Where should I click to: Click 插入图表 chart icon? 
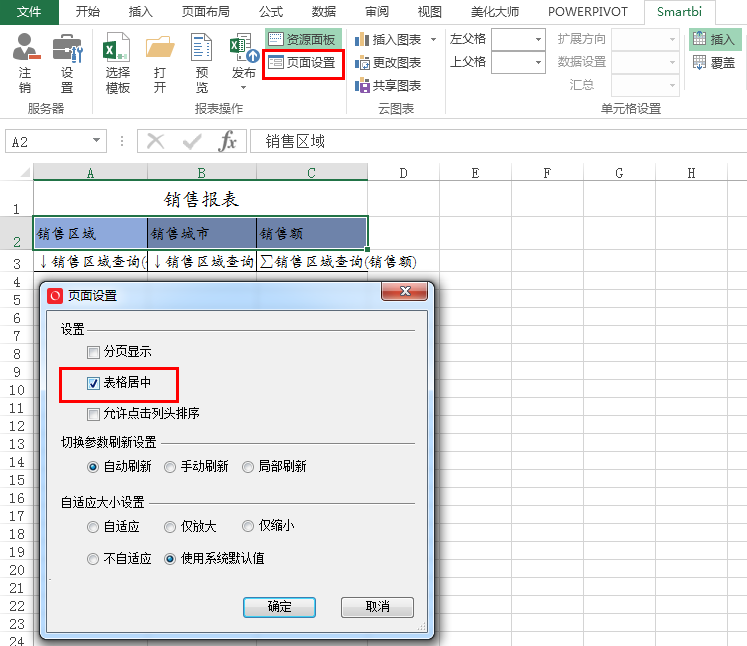(x=362, y=39)
